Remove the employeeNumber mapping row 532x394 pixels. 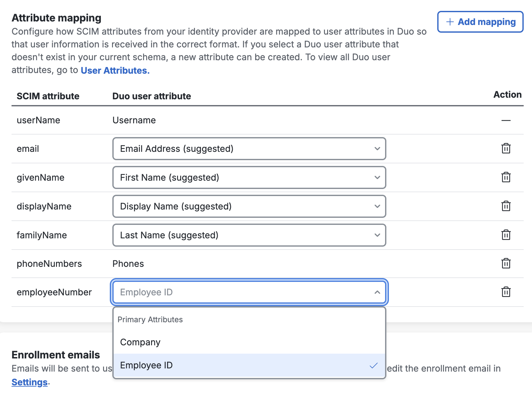[x=506, y=292]
